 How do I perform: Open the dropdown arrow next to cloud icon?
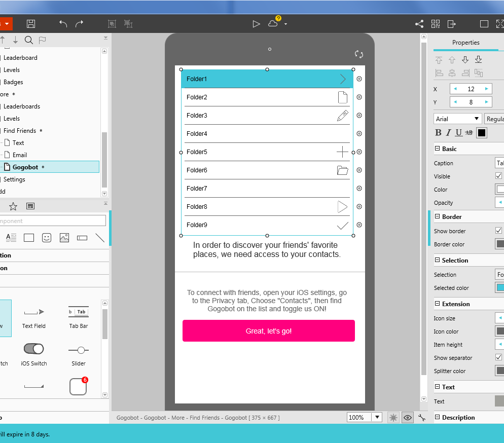coord(285,24)
